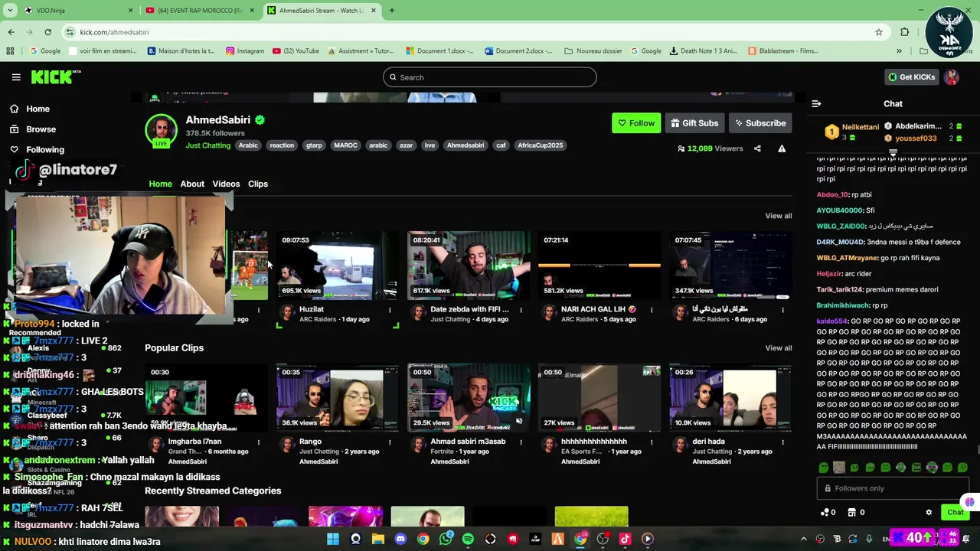The image size is (980, 551).
Task: Click the AhmedSabiri channel avatar
Action: (x=162, y=130)
